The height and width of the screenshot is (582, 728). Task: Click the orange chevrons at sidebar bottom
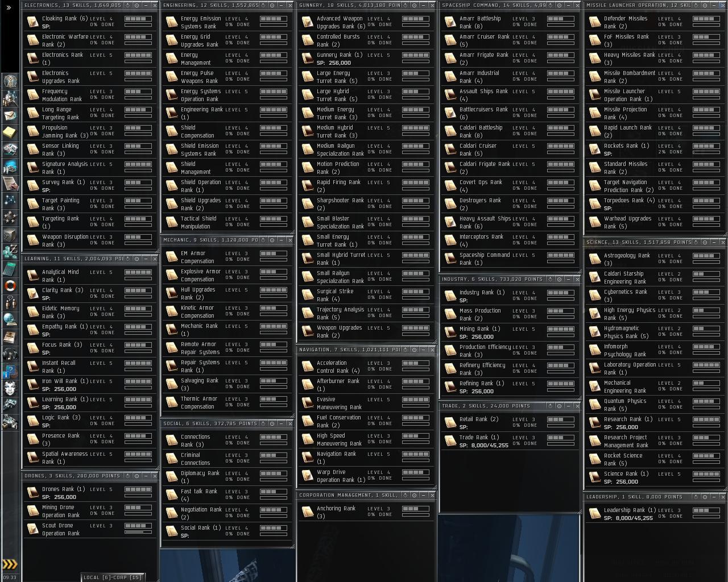pos(10,564)
